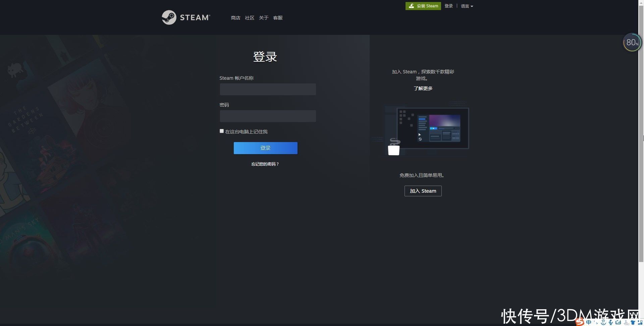
Task: Open the 商店 store menu
Action: [235, 18]
